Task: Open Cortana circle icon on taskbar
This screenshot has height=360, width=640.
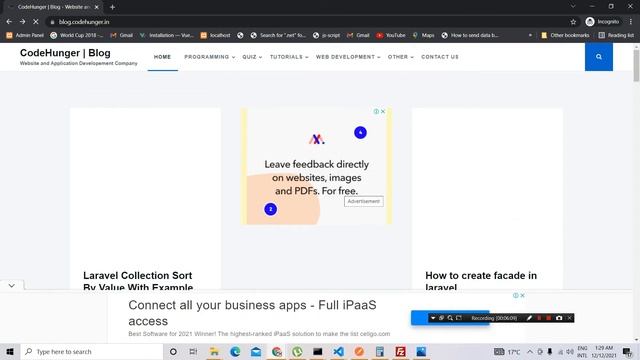Action: tap(173, 351)
